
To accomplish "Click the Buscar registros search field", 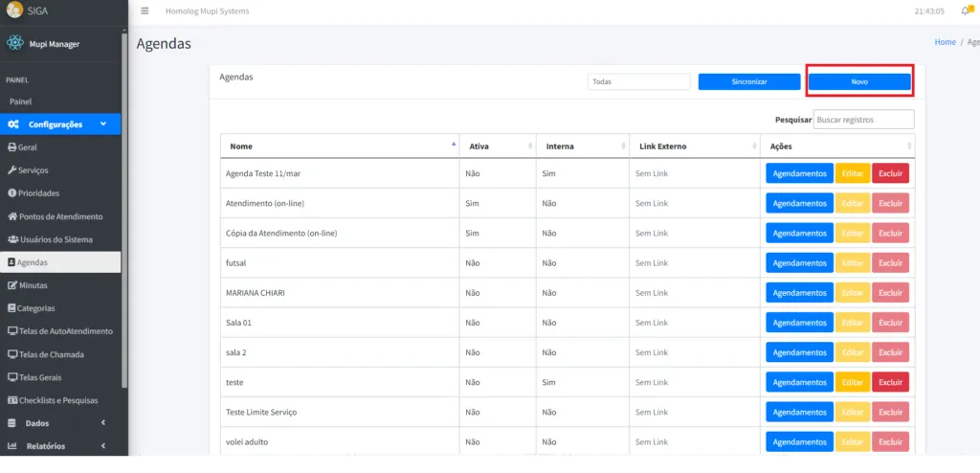I will click(863, 120).
